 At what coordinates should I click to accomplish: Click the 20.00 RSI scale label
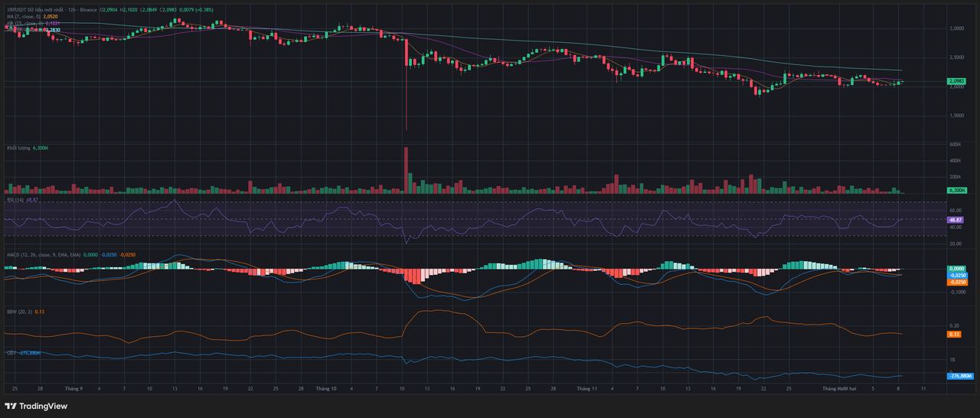955,243
